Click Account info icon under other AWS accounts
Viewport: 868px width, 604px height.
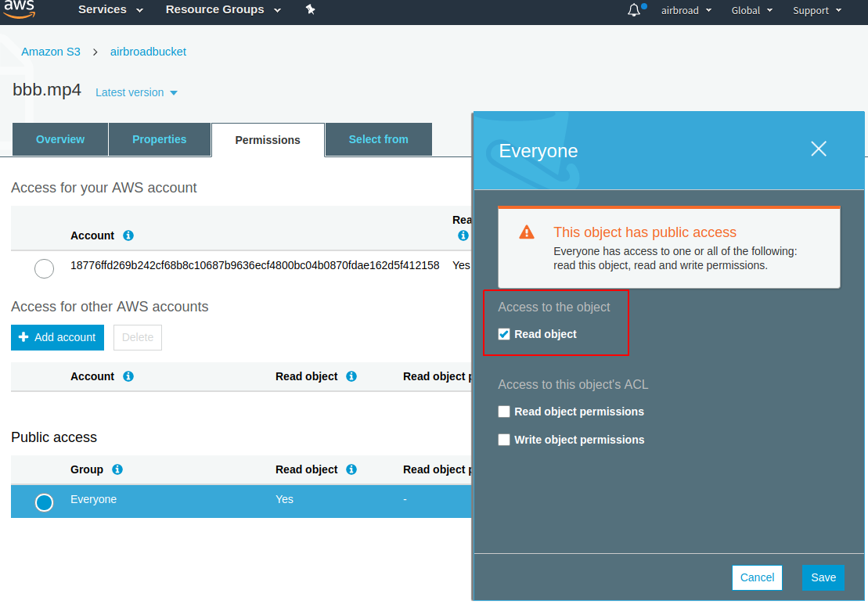(128, 376)
